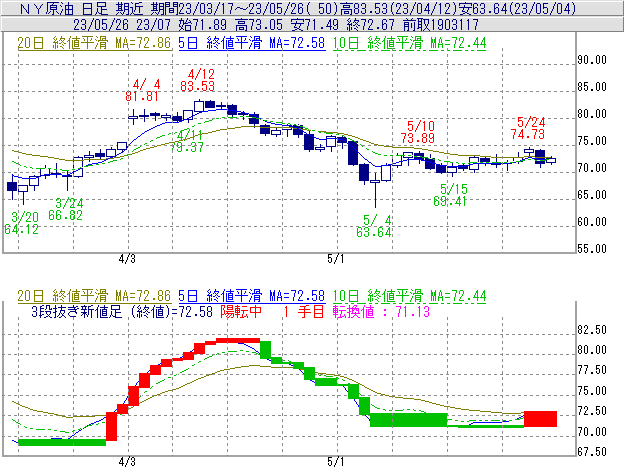Click the 転換値：71.13 label
Image resolution: width=624 pixels, height=475 pixels.
tap(381, 311)
